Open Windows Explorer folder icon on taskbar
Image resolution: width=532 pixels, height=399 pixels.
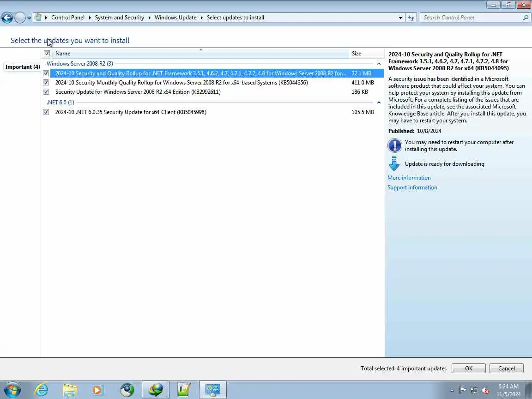70,390
